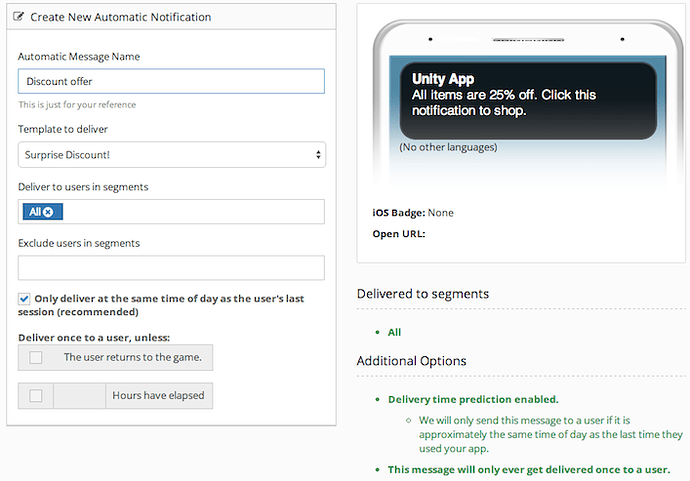Enable the same time of day delivery checkbox
Image resolution: width=690 pixels, height=481 pixels.
[24, 298]
